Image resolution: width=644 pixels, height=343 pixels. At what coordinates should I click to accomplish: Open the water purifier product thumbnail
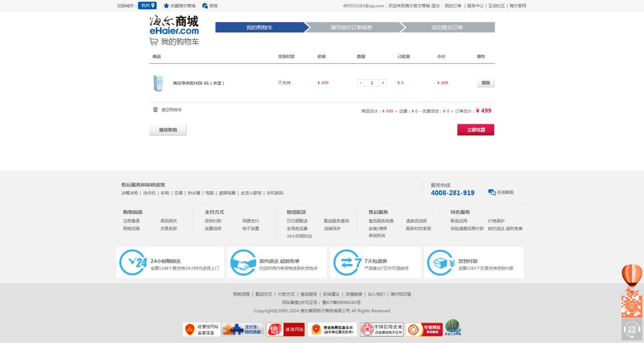(158, 83)
